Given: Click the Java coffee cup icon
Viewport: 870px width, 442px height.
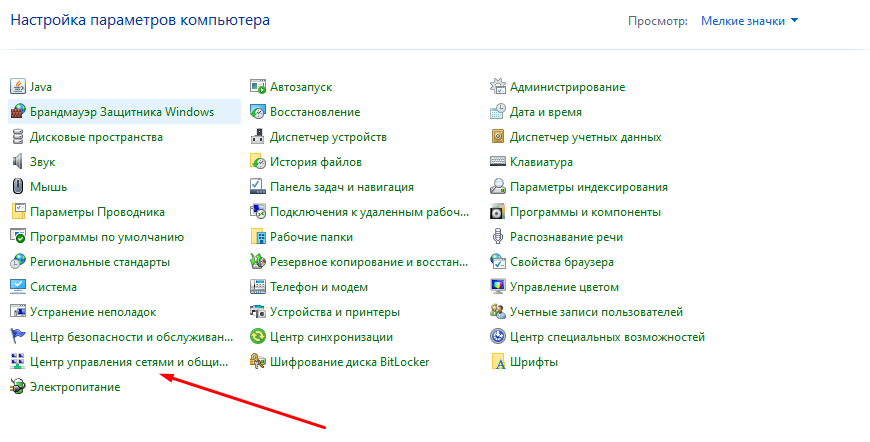Looking at the screenshot, I should click(18, 87).
